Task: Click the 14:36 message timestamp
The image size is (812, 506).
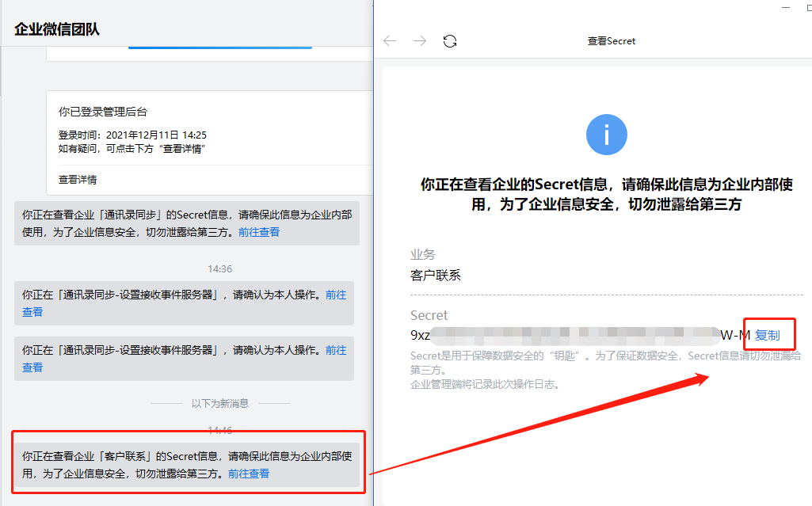Action: (219, 269)
